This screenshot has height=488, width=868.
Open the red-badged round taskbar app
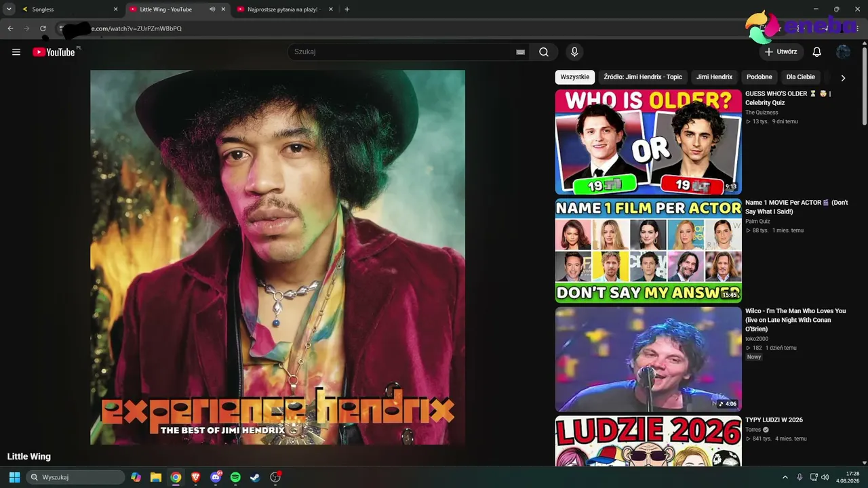[x=275, y=477]
